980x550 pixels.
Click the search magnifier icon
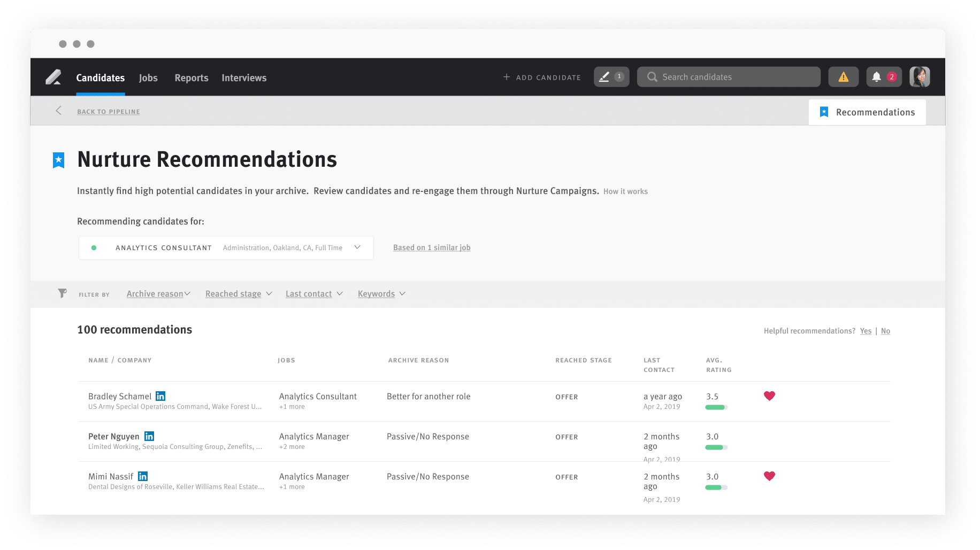point(652,77)
